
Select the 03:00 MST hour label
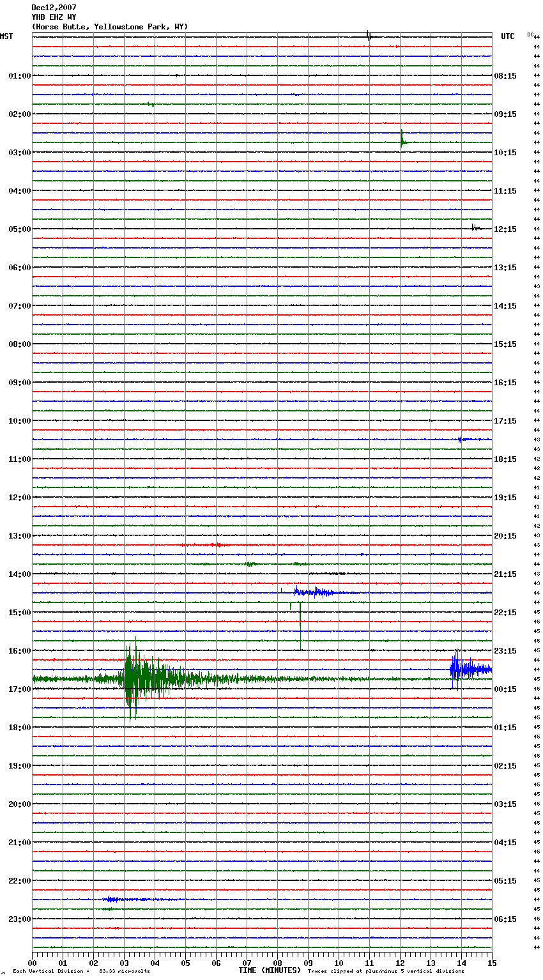19,153
